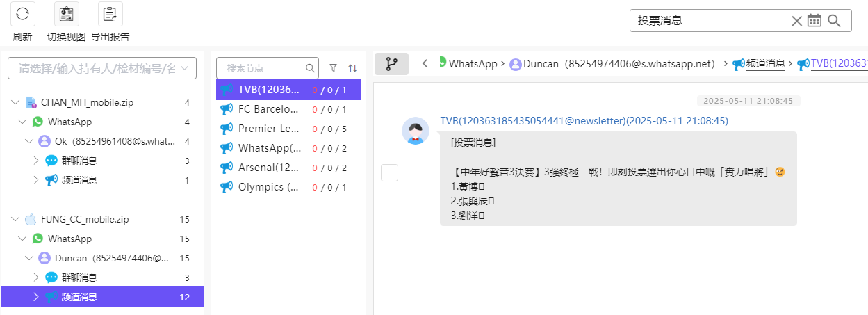
Task: Click the CHAN_MH_mobile.zip file icon
Action: click(31, 102)
